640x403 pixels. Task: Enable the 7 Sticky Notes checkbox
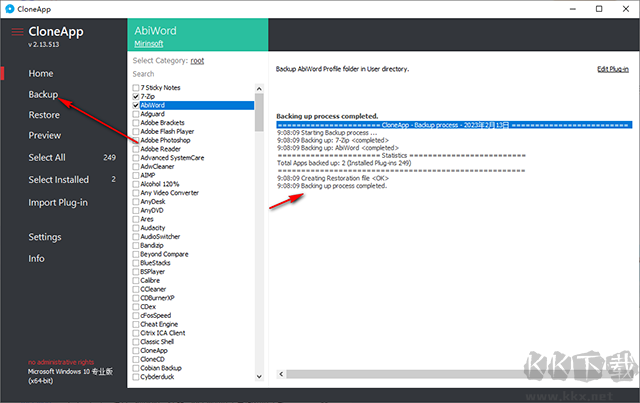136,88
